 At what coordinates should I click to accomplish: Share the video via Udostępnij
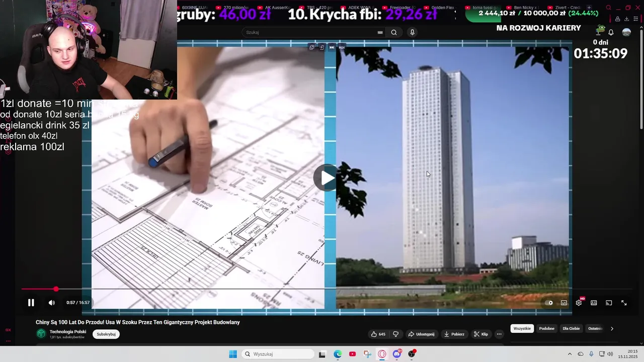(421, 334)
